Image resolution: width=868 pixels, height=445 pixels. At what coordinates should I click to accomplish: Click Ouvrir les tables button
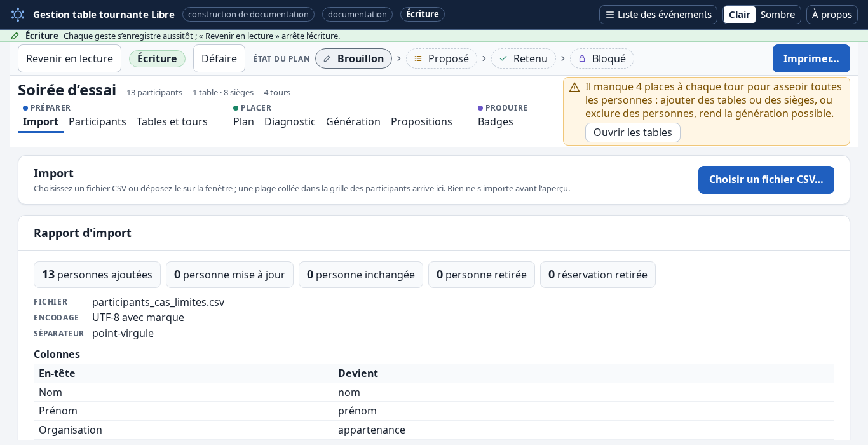coord(633,132)
